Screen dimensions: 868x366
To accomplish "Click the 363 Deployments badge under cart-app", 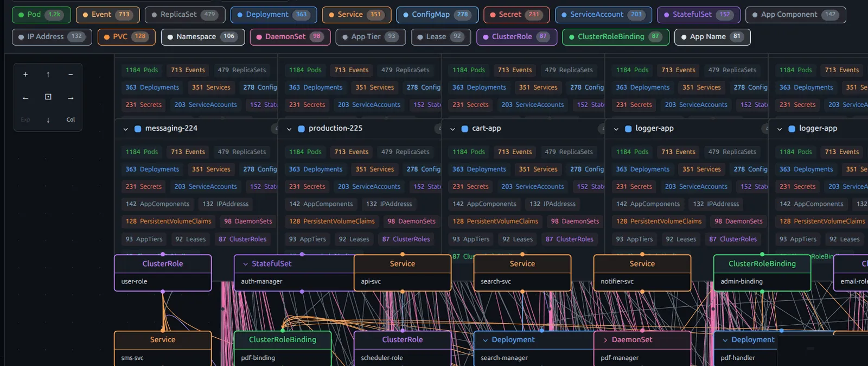I will 479,169.
